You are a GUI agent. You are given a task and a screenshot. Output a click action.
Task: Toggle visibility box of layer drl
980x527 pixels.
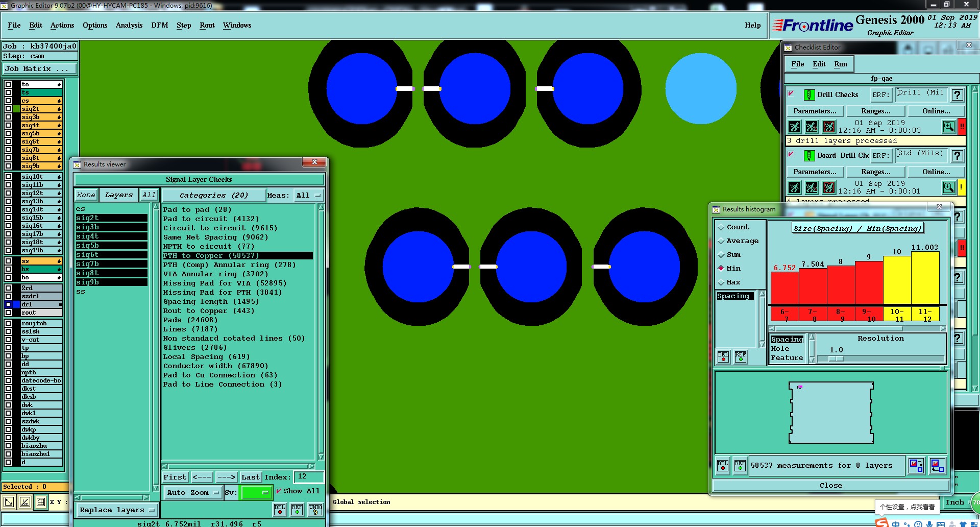(x=8, y=304)
